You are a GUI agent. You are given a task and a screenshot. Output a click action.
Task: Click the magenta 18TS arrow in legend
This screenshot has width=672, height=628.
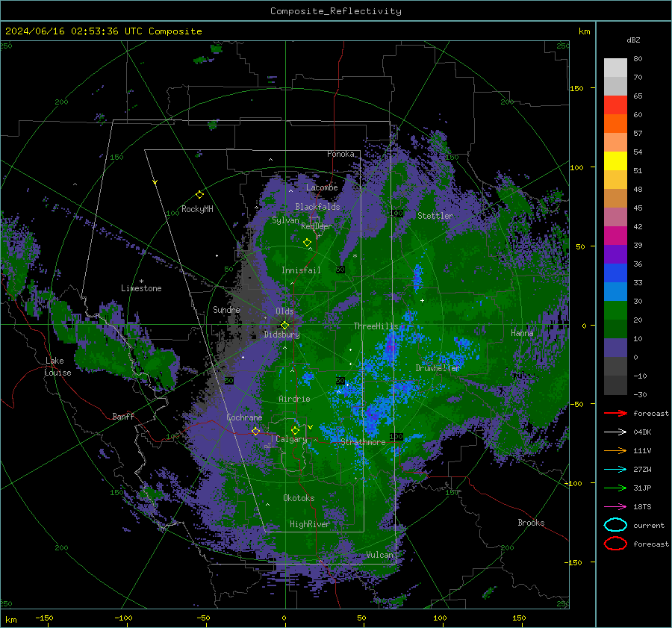coord(615,506)
